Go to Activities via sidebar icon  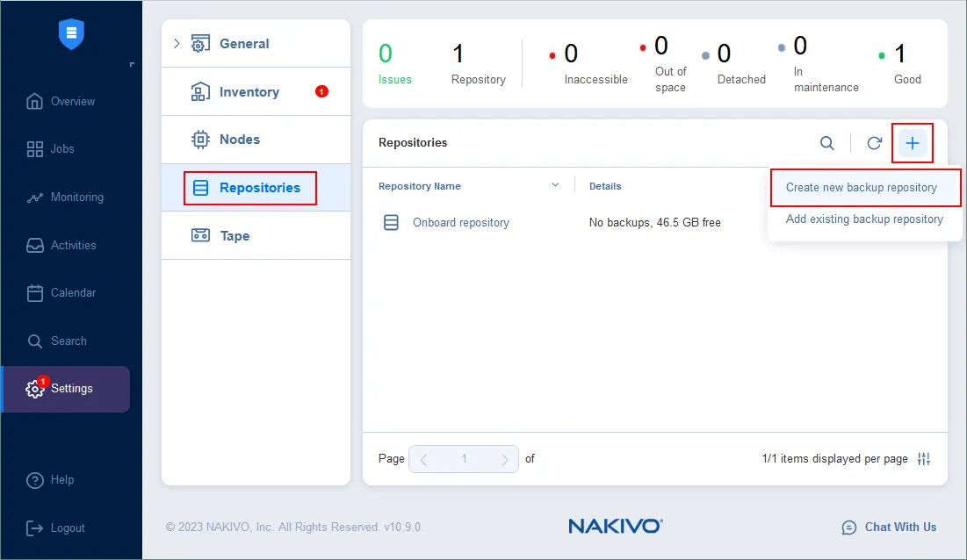[35, 245]
